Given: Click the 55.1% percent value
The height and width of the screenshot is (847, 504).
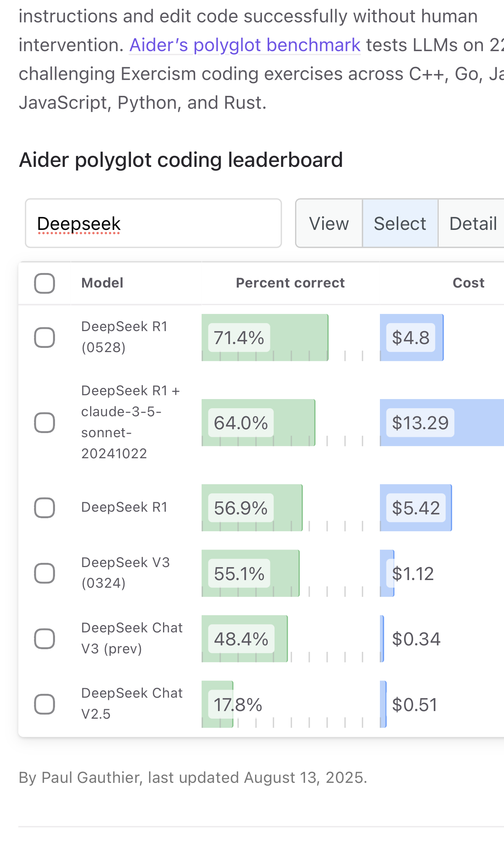Looking at the screenshot, I should pos(239,573).
